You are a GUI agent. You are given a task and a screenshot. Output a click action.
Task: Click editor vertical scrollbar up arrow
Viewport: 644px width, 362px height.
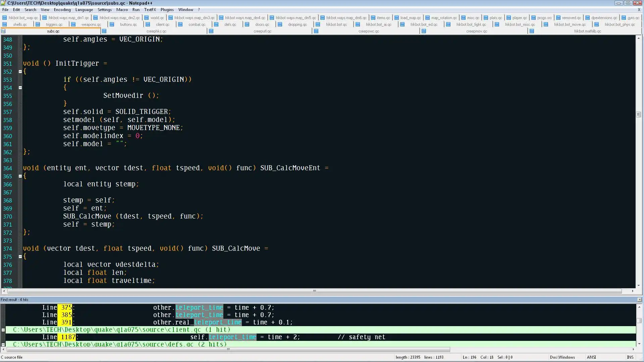(639, 38)
